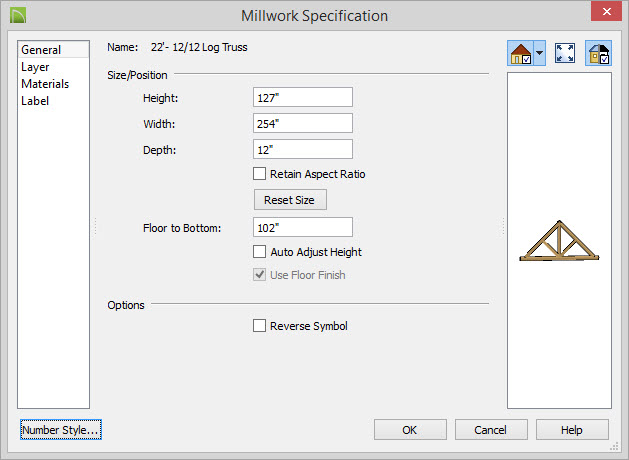Click the house rendering view icon
The image size is (629, 460).
pos(520,53)
